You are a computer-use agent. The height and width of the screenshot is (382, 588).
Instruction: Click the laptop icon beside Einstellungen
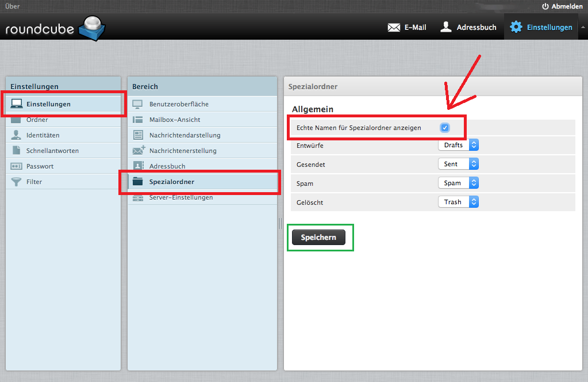[17, 104]
